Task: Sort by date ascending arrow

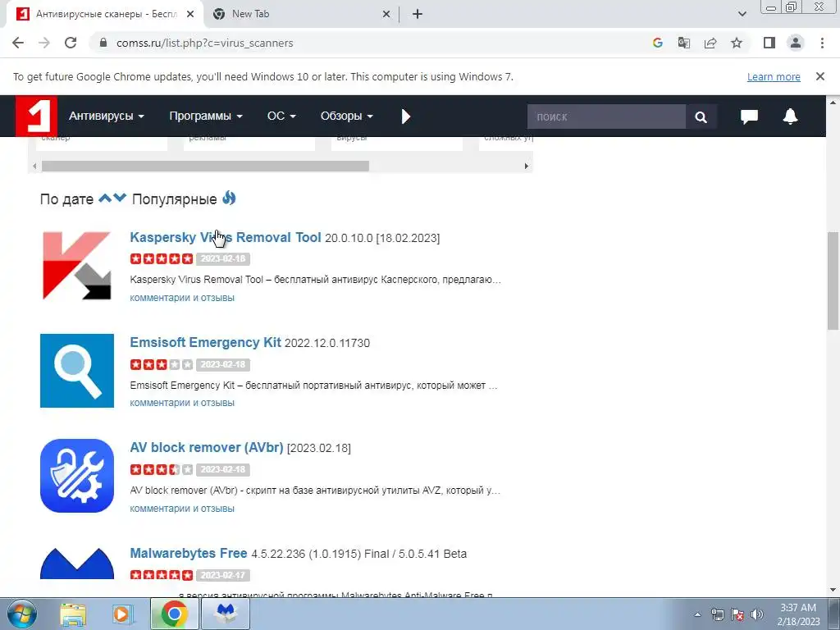Action: tap(105, 199)
